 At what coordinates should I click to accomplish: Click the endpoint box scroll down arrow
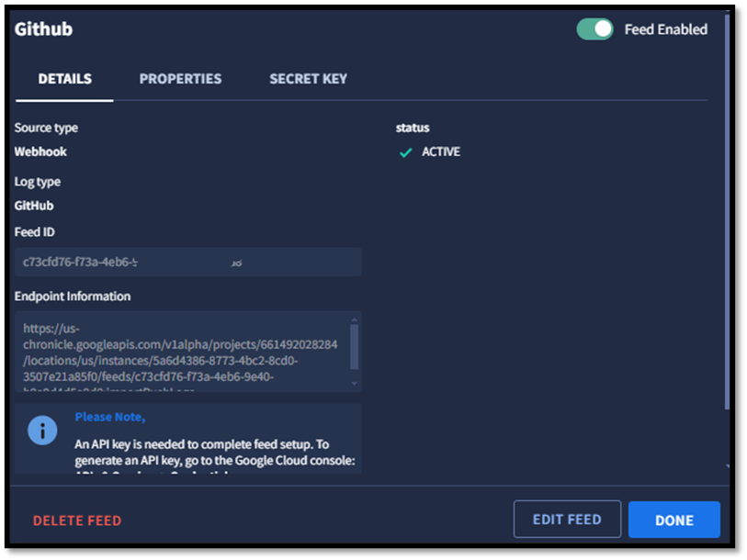(354, 384)
